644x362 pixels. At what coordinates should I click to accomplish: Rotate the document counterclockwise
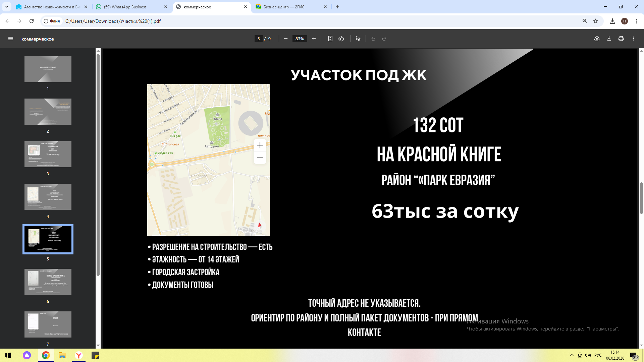click(341, 39)
